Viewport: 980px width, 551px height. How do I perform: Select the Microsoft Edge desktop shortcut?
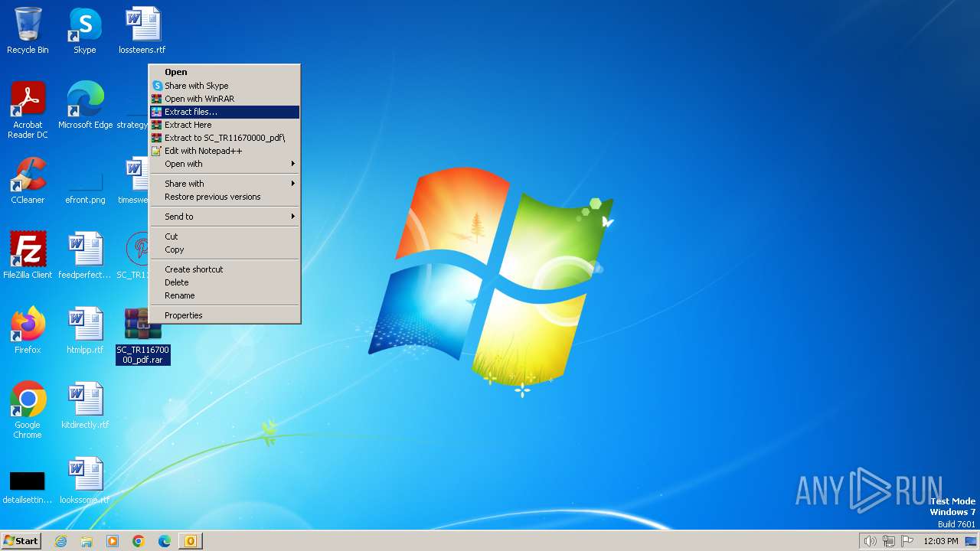click(x=85, y=106)
